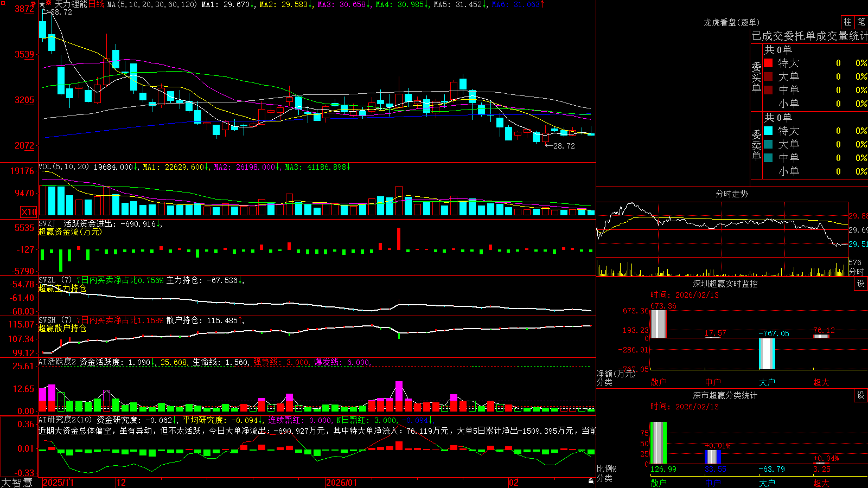Click the 2026/01 date marker on timeline
Screen dimensions: 868x488
(x=342, y=483)
